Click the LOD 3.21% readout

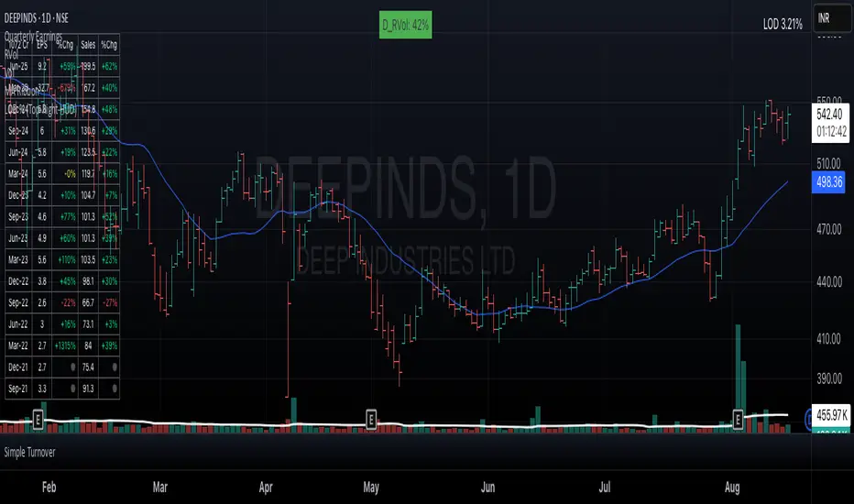783,24
